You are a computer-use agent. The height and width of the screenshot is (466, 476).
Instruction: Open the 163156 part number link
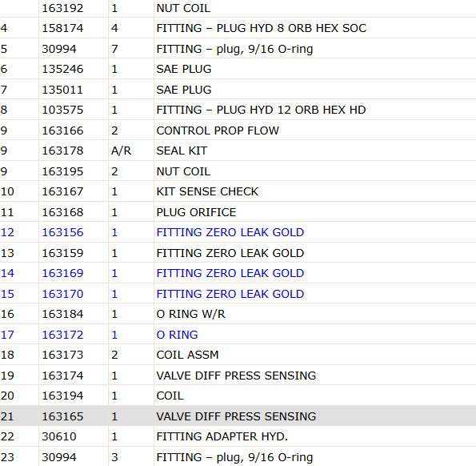click(62, 232)
